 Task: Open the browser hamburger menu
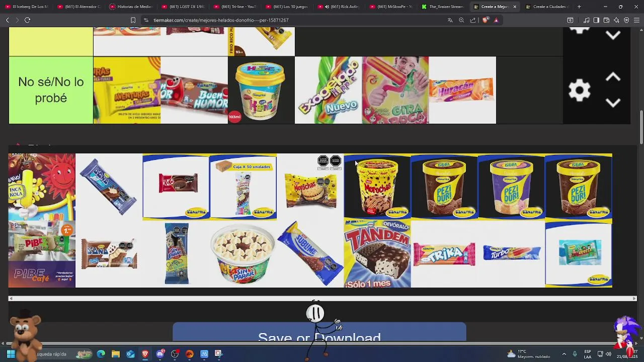coord(636,20)
